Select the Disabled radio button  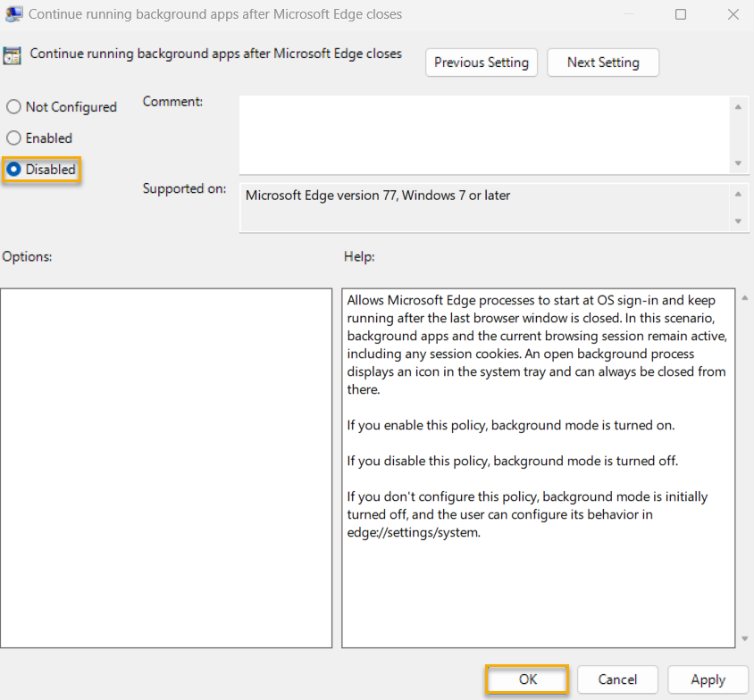(13, 169)
